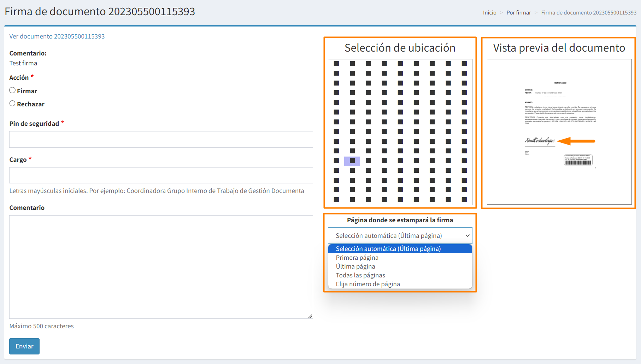This screenshot has height=364, width=641.
Task: Click the highlighted location square in grid
Action: pyautogui.click(x=352, y=161)
